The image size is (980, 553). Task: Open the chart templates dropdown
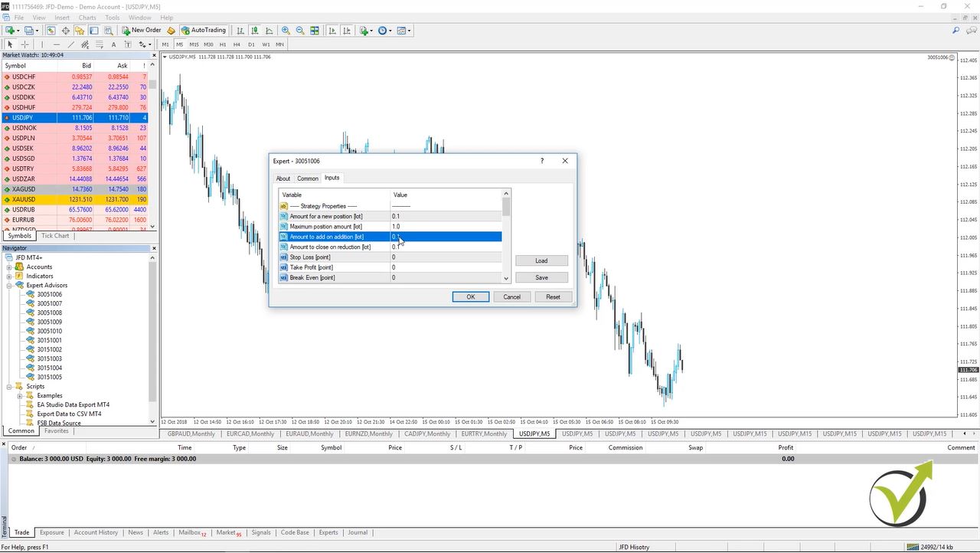tap(410, 31)
